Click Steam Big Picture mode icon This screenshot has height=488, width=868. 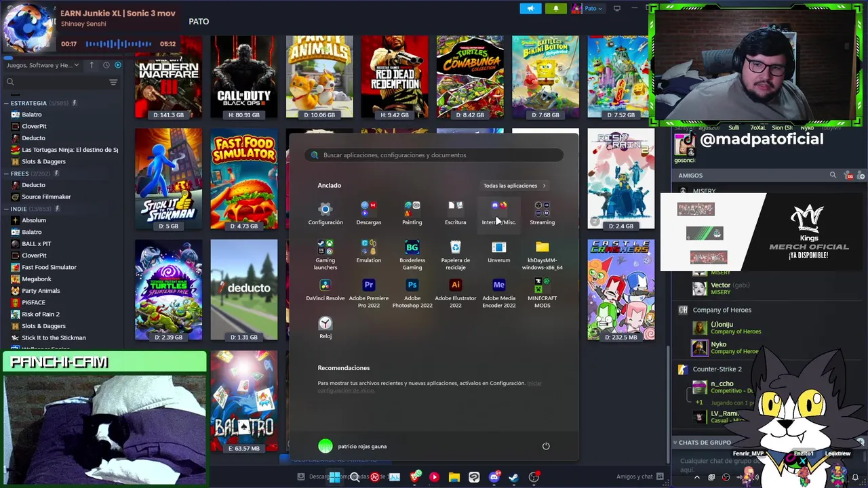pyautogui.click(x=616, y=8)
